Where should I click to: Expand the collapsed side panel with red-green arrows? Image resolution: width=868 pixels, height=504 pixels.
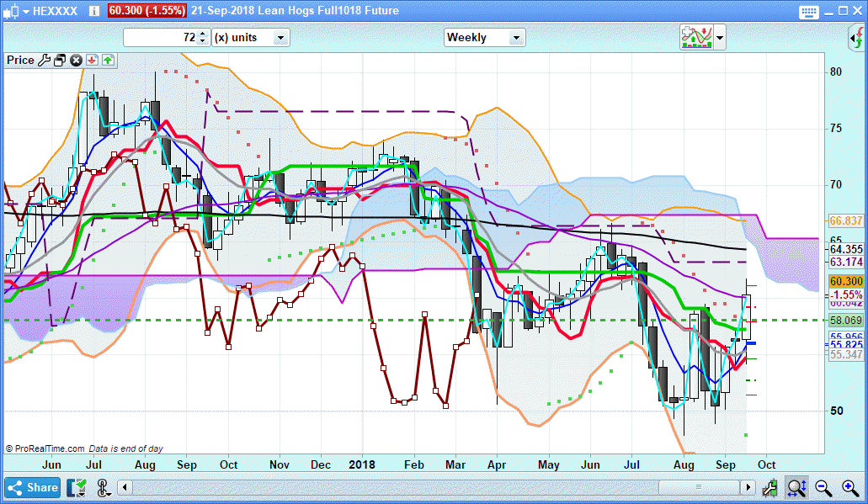tap(856, 38)
